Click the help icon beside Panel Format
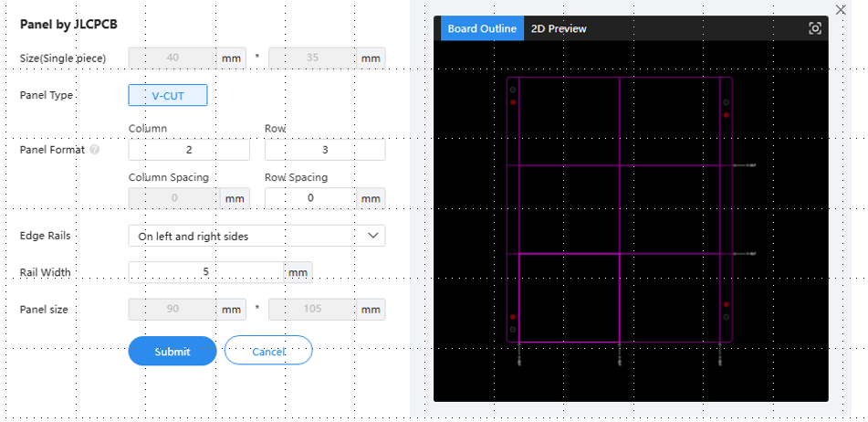Viewport: 868px width, 422px height. pyautogui.click(x=95, y=150)
